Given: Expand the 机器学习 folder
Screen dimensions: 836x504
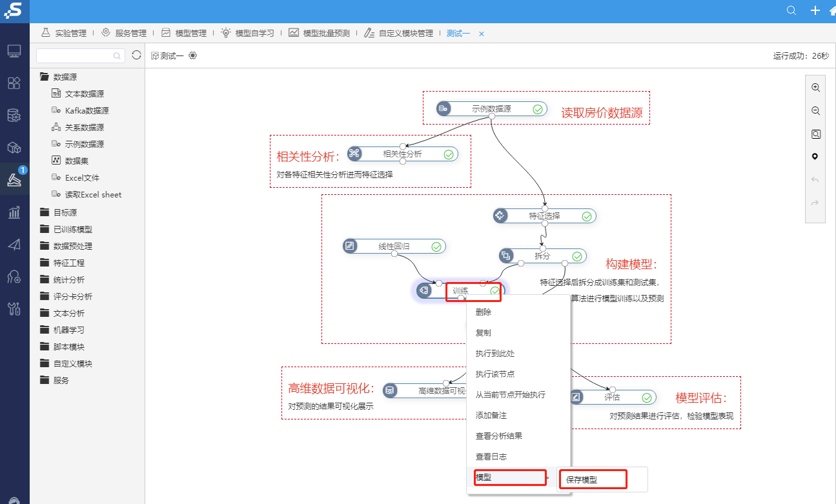Looking at the screenshot, I should pyautogui.click(x=45, y=330).
